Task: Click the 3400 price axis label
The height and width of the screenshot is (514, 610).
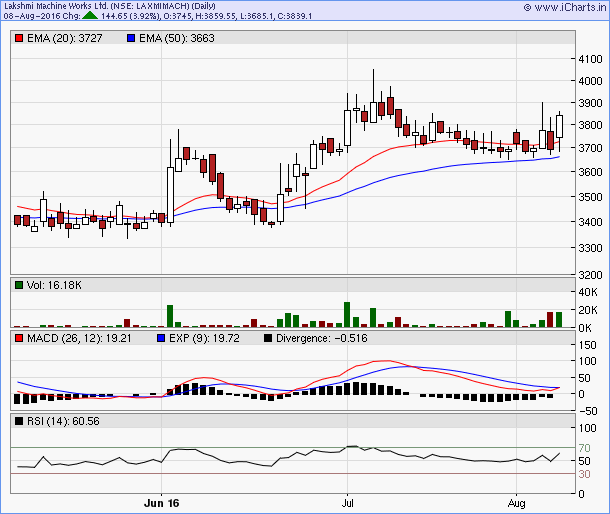Action: tap(590, 222)
